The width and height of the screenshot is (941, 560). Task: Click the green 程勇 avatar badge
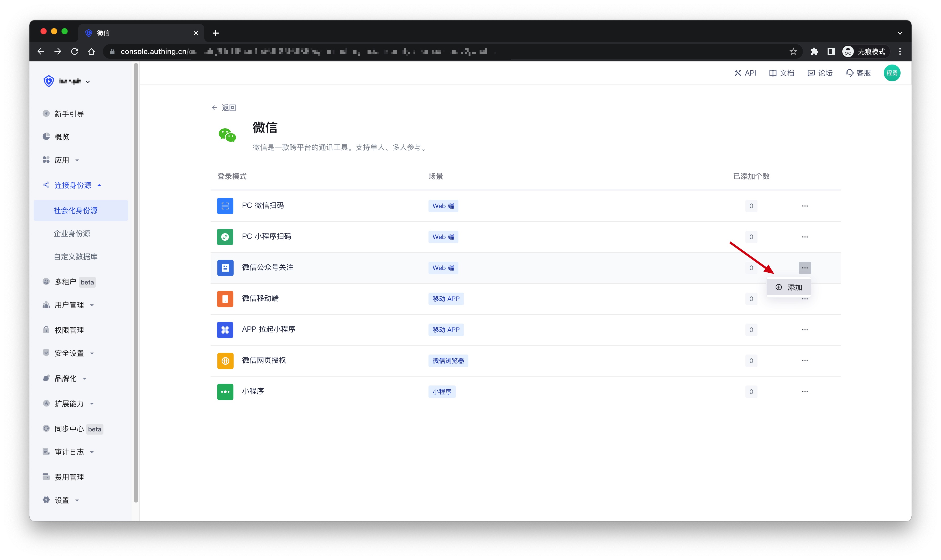point(892,72)
